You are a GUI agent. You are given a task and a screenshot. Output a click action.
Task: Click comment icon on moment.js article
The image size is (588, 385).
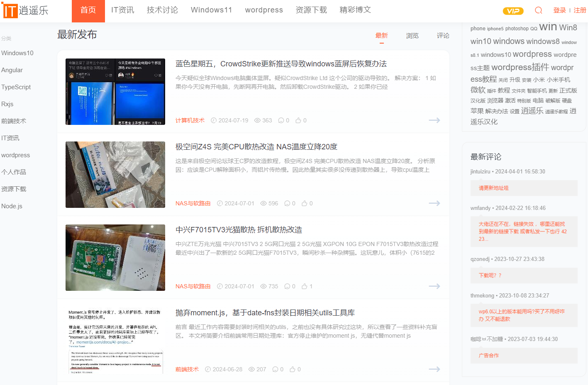coord(275,369)
